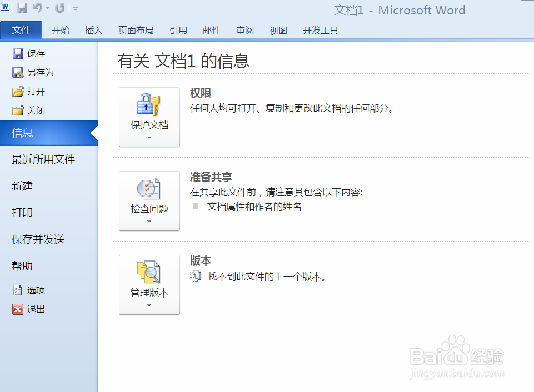The height and width of the screenshot is (392, 534).
Task: Click the Redo icon in quick access toolbar
Action: pos(60,8)
